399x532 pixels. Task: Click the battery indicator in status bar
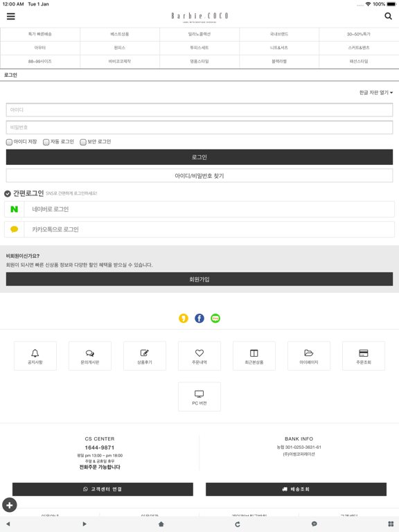pos(391,4)
